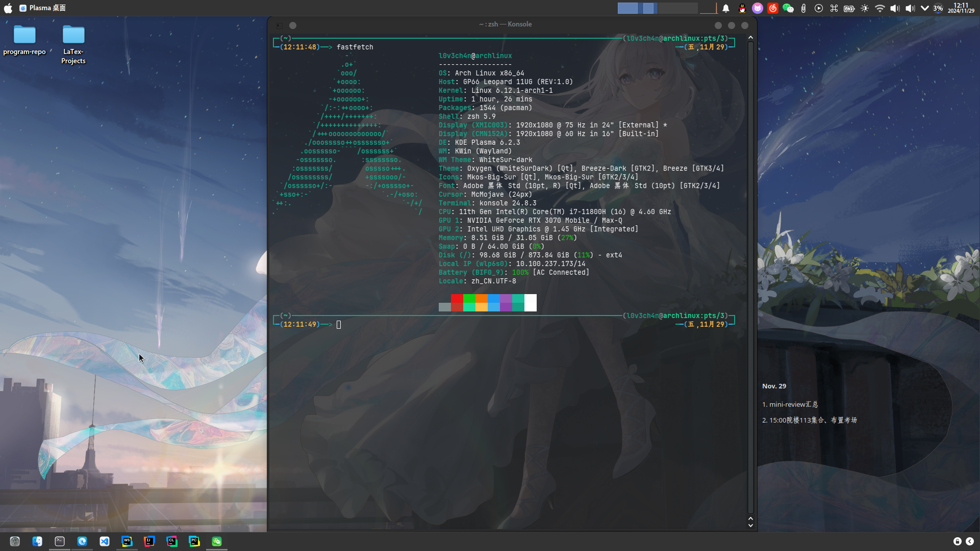Toggle the Wi-Fi network tray icon
The width and height of the screenshot is (980, 551).
(x=880, y=8)
